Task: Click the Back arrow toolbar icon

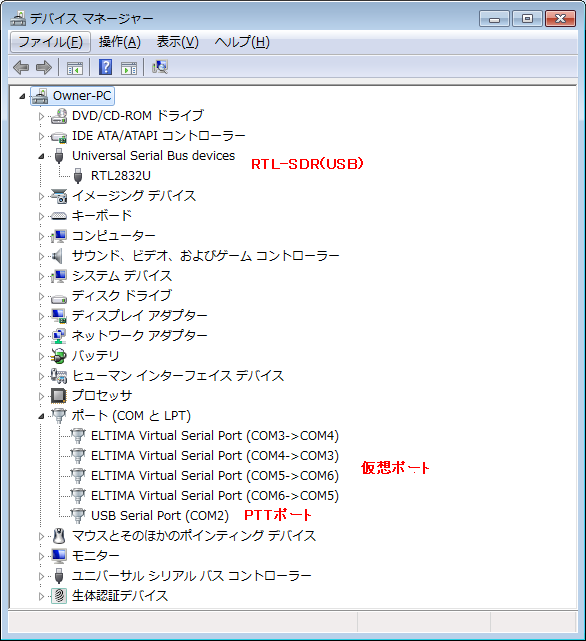Action: [x=21, y=67]
